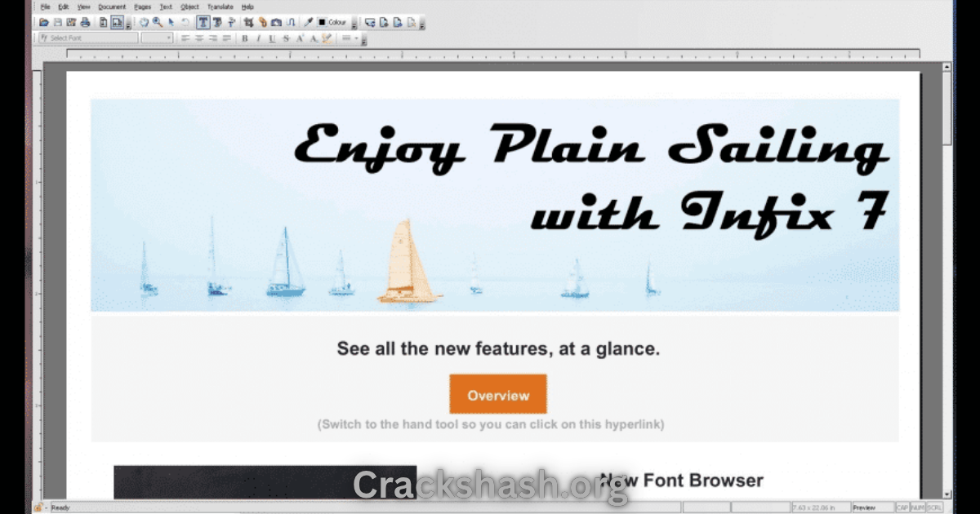Click the Save As icon
This screenshot has height=514, width=980.
pyautogui.click(x=71, y=23)
